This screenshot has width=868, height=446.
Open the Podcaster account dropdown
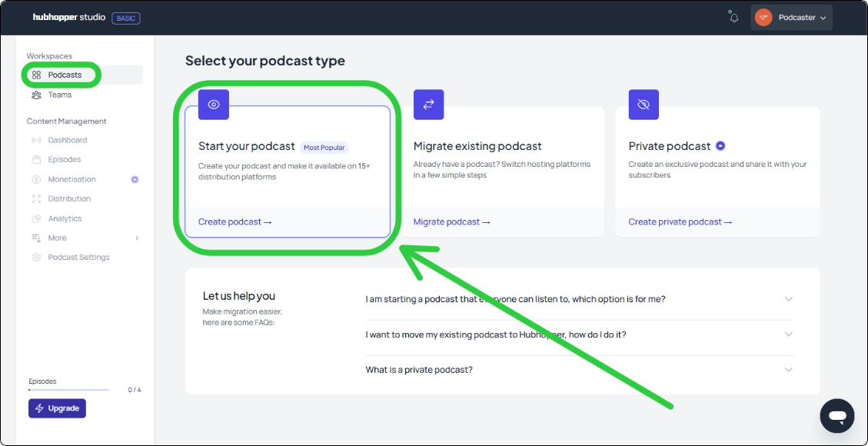coord(791,18)
